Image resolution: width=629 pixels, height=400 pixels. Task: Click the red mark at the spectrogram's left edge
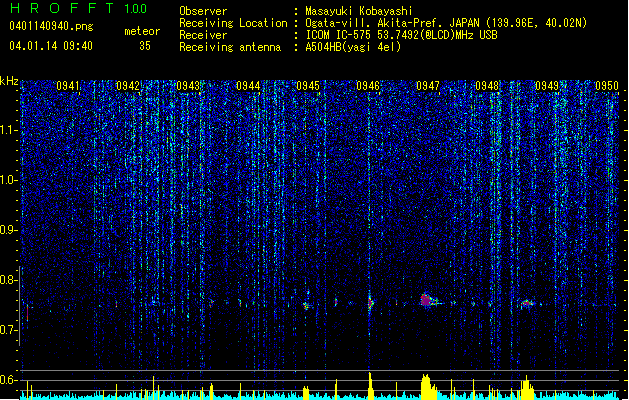27,313
